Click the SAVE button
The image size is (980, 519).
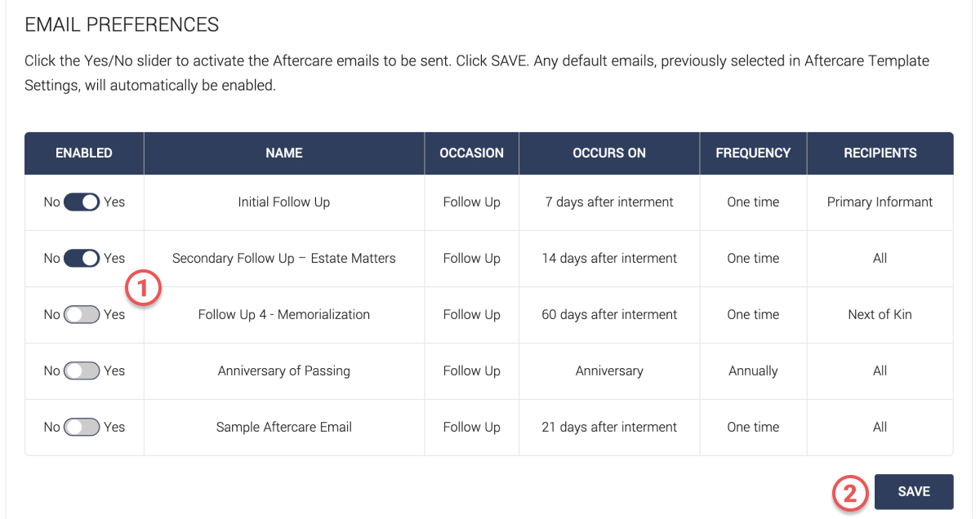pyautogui.click(x=914, y=491)
